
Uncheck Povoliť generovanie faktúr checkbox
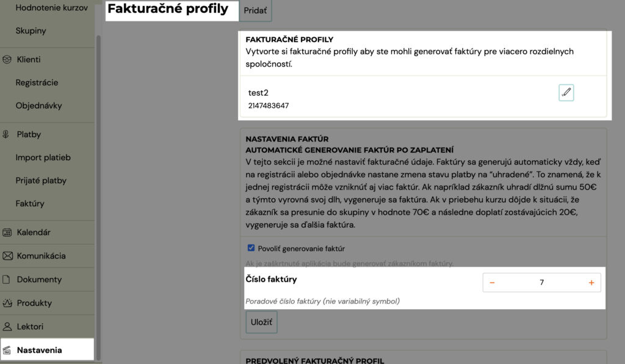pos(251,248)
